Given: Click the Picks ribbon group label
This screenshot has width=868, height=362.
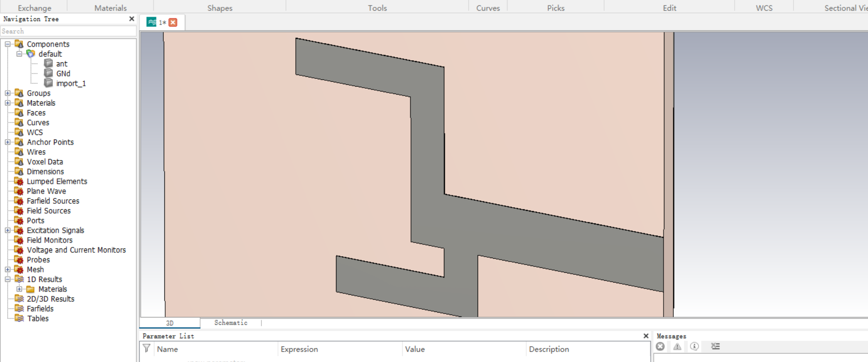Looking at the screenshot, I should [x=556, y=8].
